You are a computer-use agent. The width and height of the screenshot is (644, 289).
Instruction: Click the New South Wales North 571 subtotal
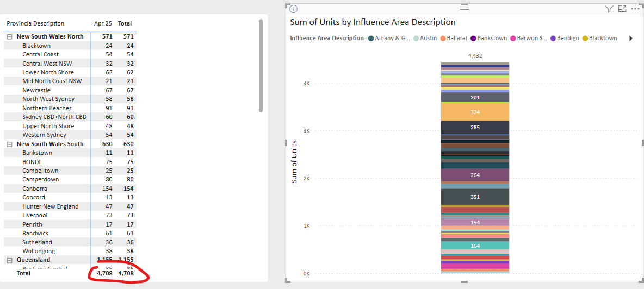tap(107, 36)
